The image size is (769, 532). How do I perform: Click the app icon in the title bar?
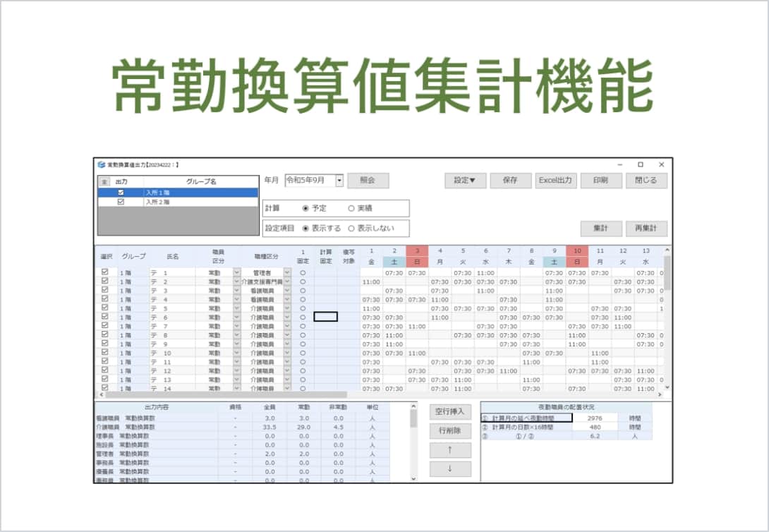102,164
